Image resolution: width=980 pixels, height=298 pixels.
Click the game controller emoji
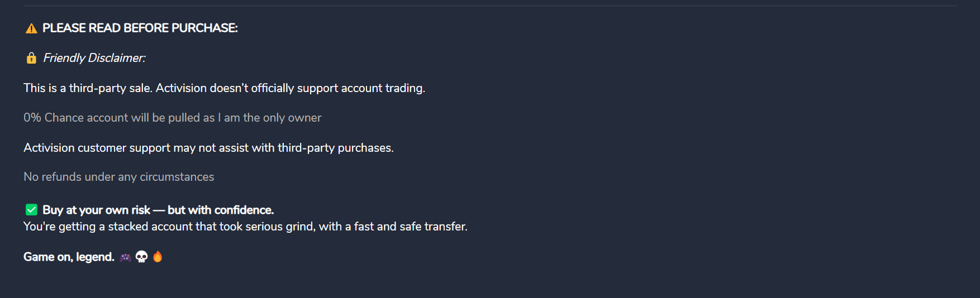pos(126,257)
